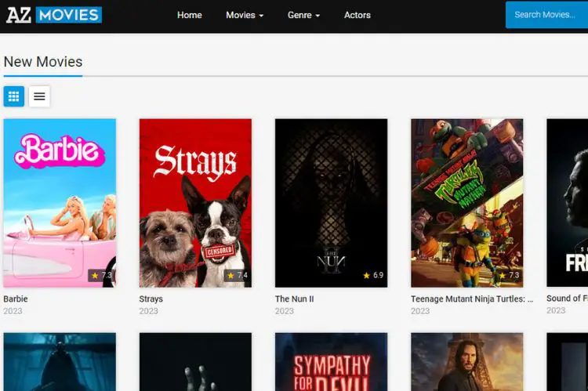Switch to list view layout

[39, 96]
